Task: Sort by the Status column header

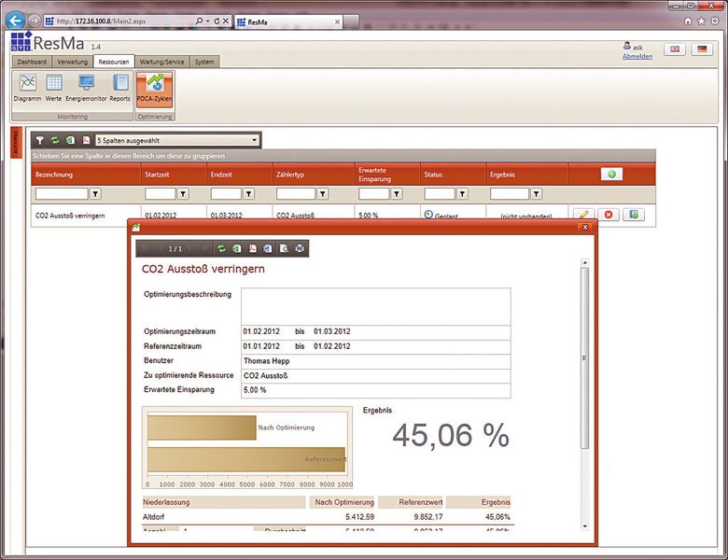Action: [x=433, y=175]
